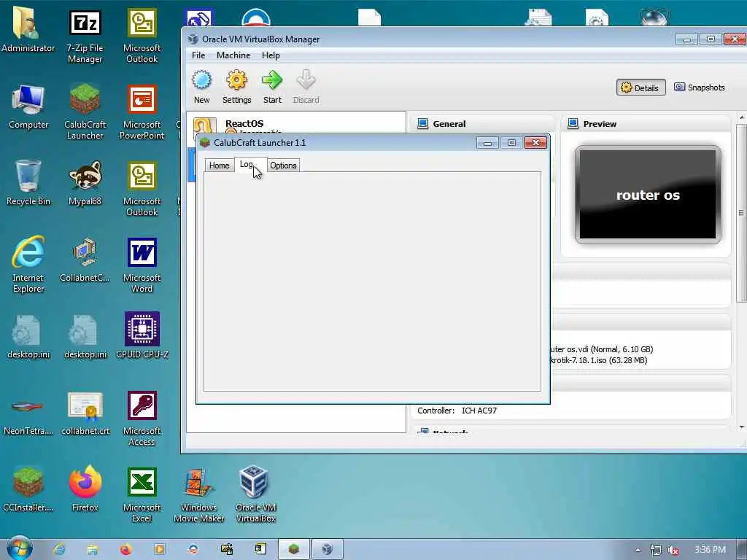Screen dimensions: 747x560
Task: Switch to the CalubCraft taskbar button
Action: 294,549
